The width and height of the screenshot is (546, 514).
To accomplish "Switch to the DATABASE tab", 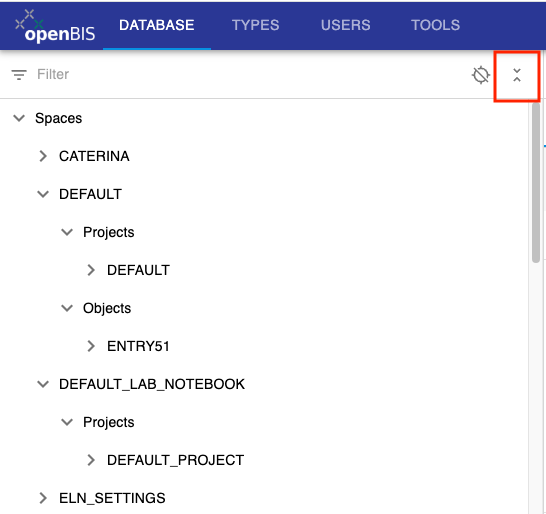I will click(157, 25).
